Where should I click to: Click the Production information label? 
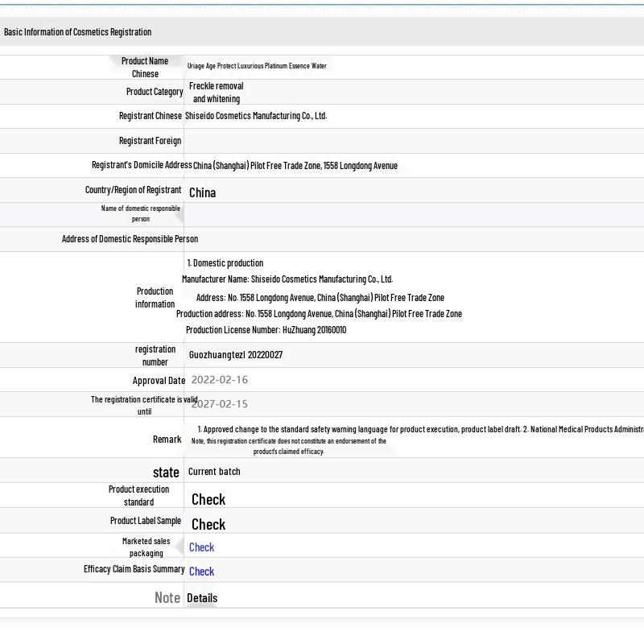coord(155,298)
